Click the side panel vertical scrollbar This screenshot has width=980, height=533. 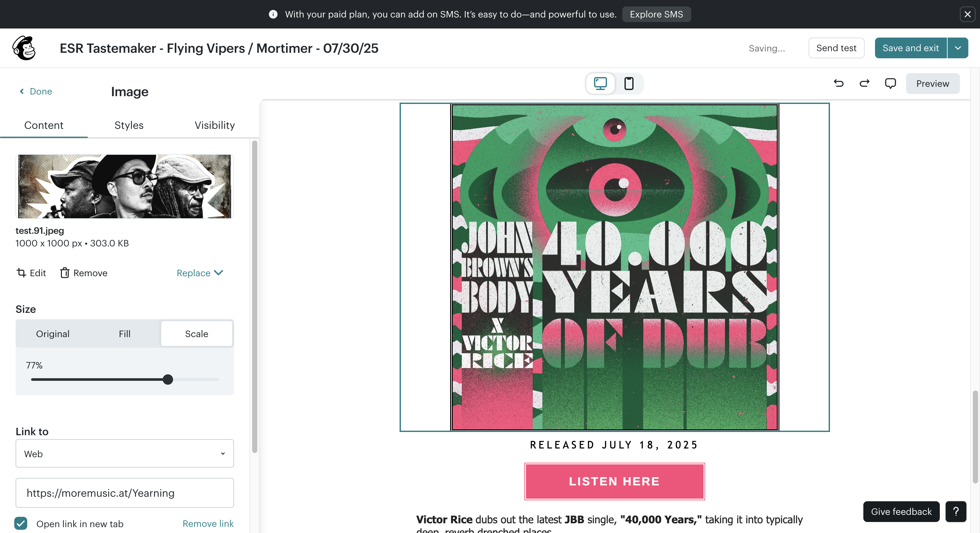click(x=254, y=297)
